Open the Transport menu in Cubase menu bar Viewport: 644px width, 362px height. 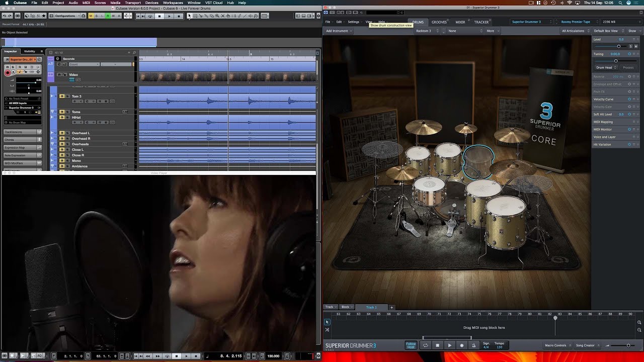(x=133, y=3)
